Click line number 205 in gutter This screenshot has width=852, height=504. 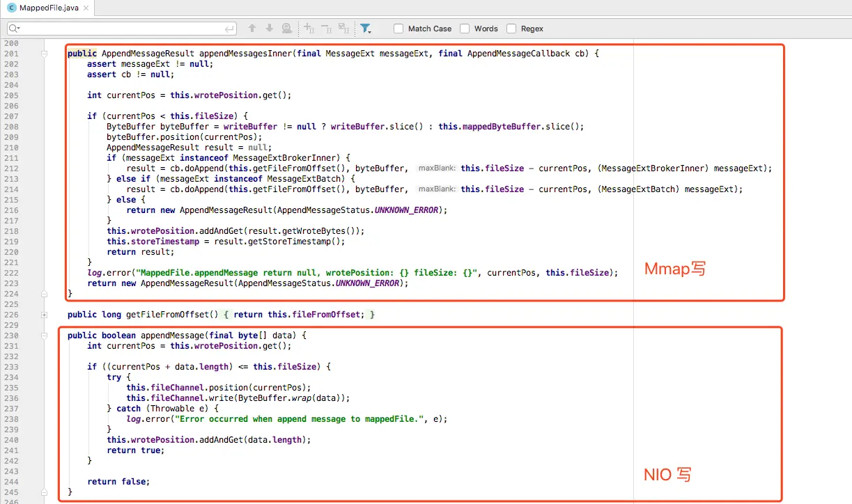[x=11, y=95]
